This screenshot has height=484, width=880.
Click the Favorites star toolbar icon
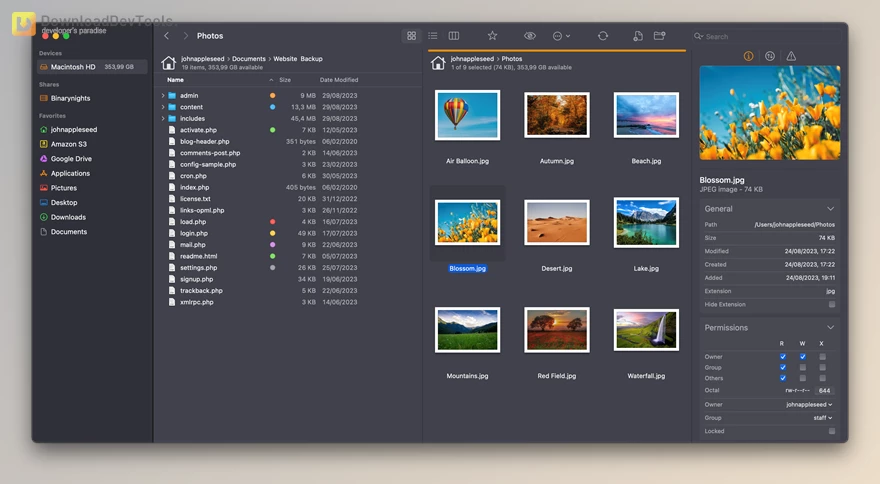tap(492, 36)
